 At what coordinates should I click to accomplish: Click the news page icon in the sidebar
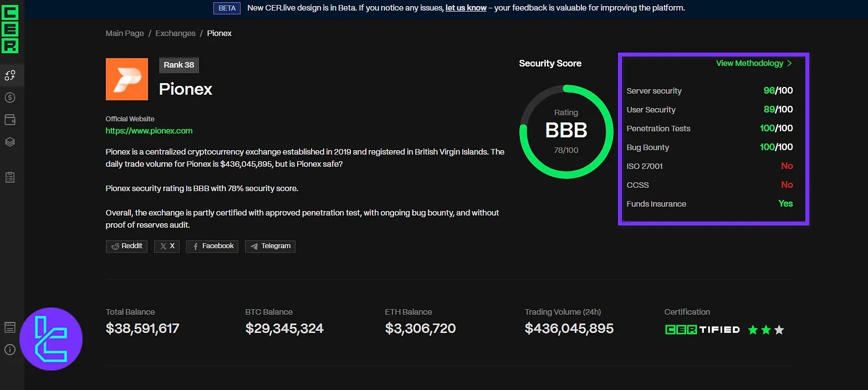[10, 327]
